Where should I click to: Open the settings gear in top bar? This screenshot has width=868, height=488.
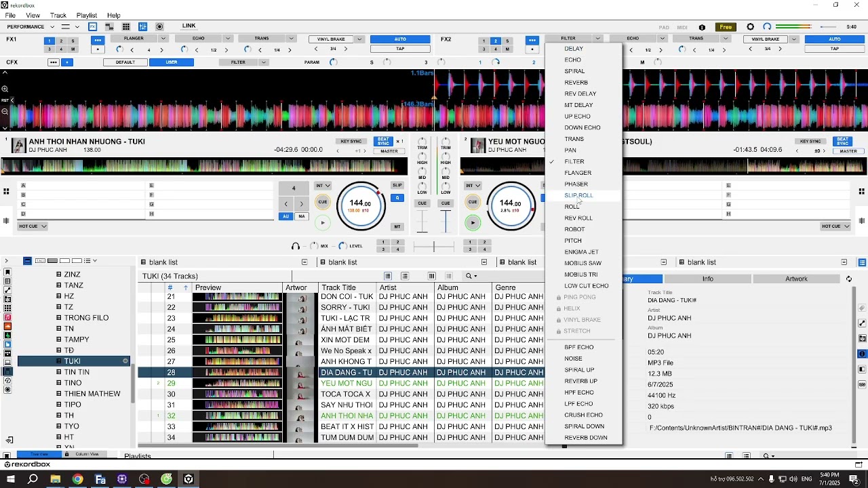[750, 27]
